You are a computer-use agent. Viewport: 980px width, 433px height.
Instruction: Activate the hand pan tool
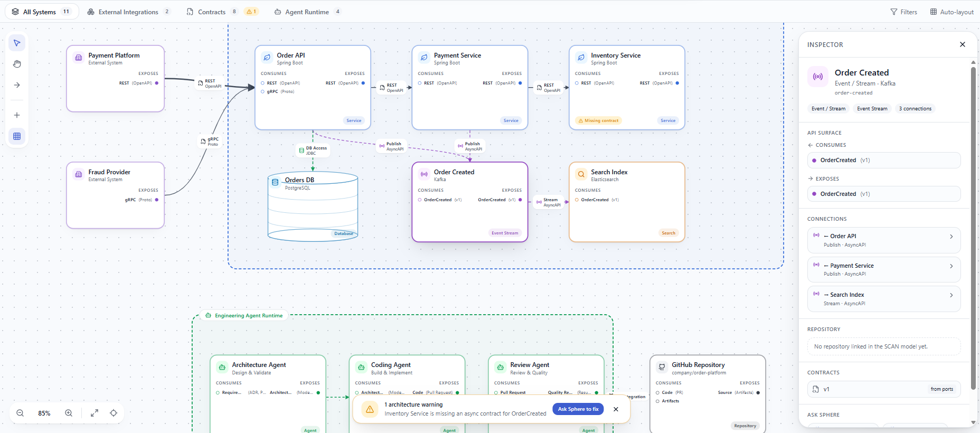[x=17, y=64]
